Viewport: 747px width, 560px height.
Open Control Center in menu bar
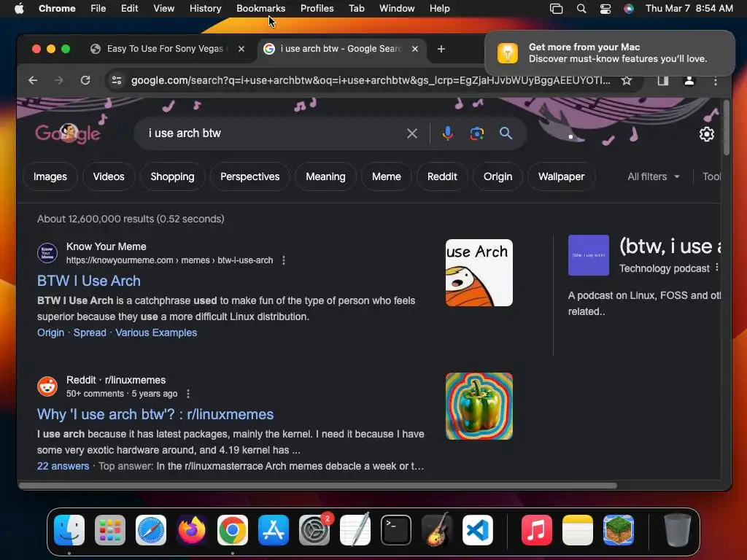click(x=605, y=9)
